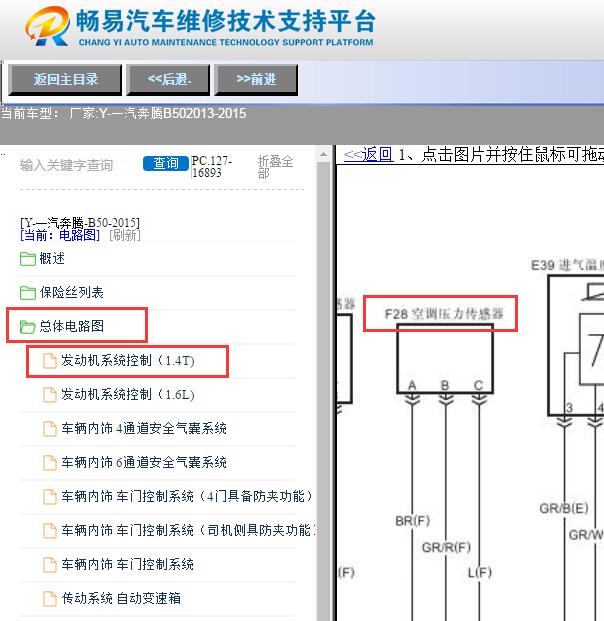Click the document icon for 司机侧具防夹功能 entry
The image size is (604, 621).
point(50,531)
